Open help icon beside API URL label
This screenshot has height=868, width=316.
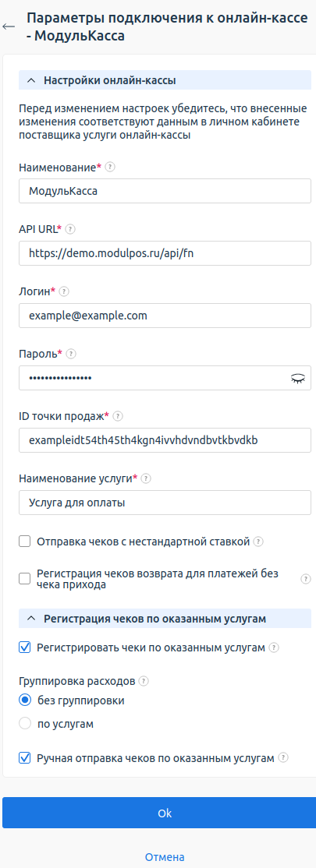coord(70,228)
